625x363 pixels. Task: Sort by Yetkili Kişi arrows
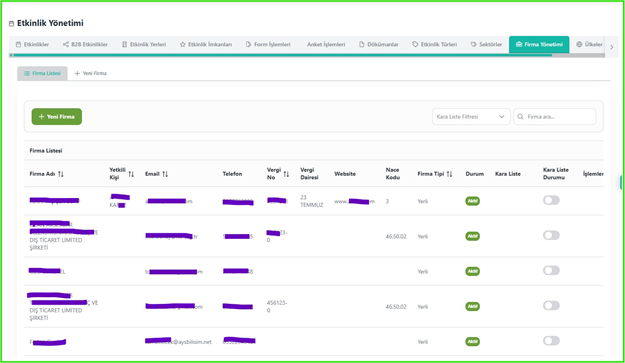[x=131, y=174]
